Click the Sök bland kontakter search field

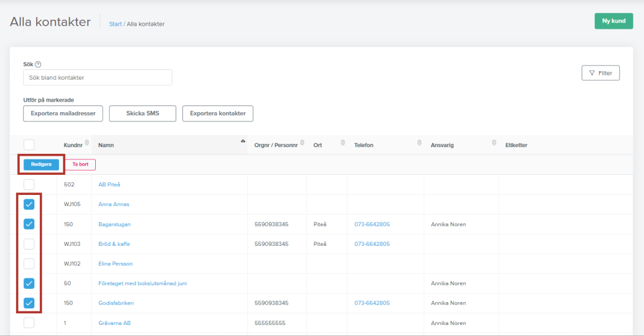(98, 78)
